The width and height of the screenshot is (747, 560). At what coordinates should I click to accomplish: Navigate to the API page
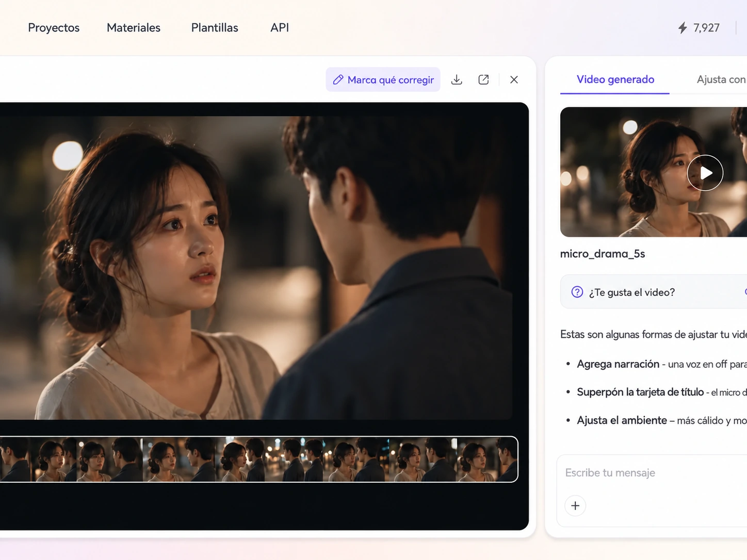280,28
